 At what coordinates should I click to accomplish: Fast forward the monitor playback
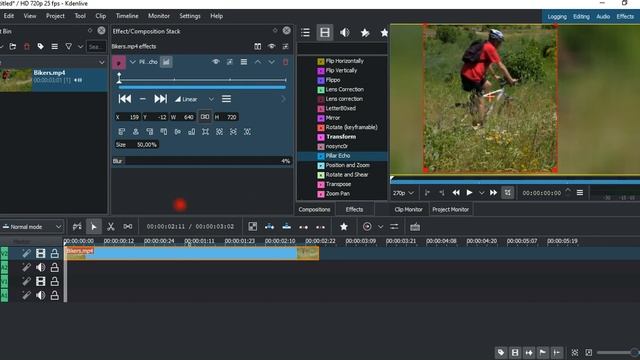(493, 193)
